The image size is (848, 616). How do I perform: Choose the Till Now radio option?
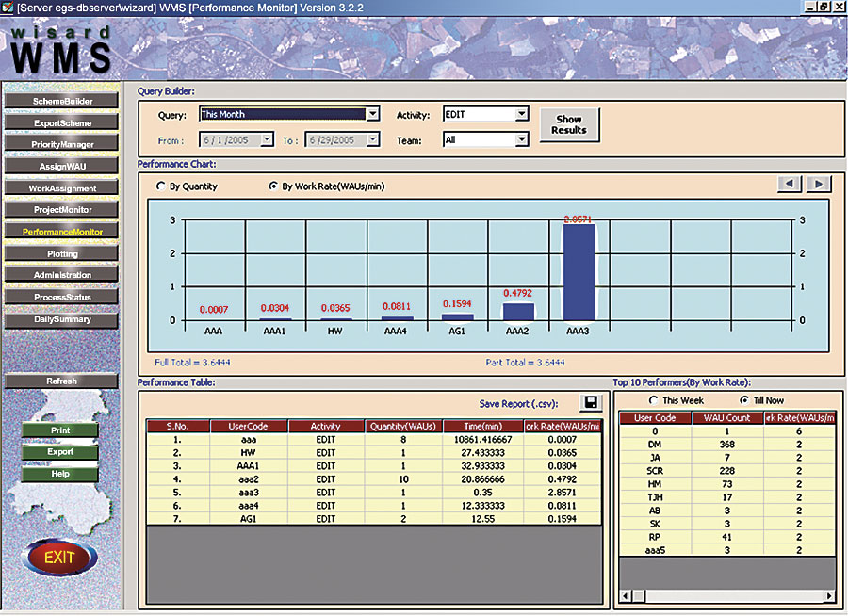click(744, 400)
